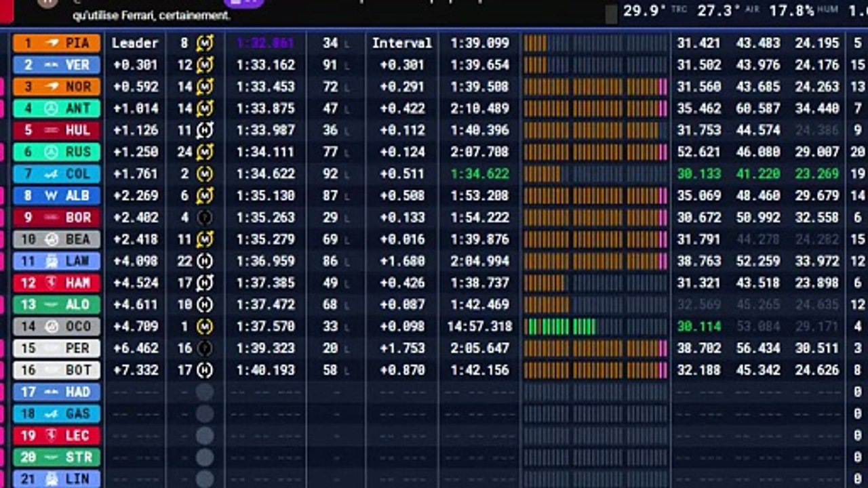
Task: Click the grey tyre placeholder in HAD row
Action: (205, 392)
